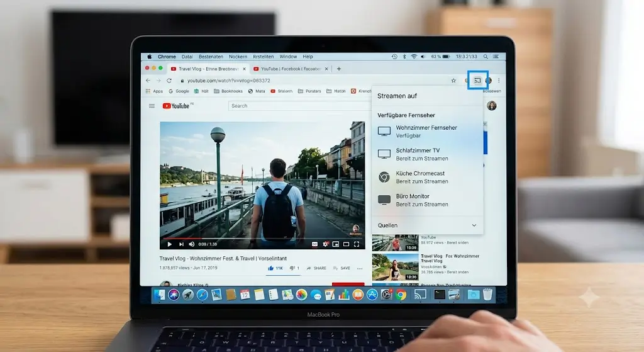Open the Datai menu

(x=187, y=57)
